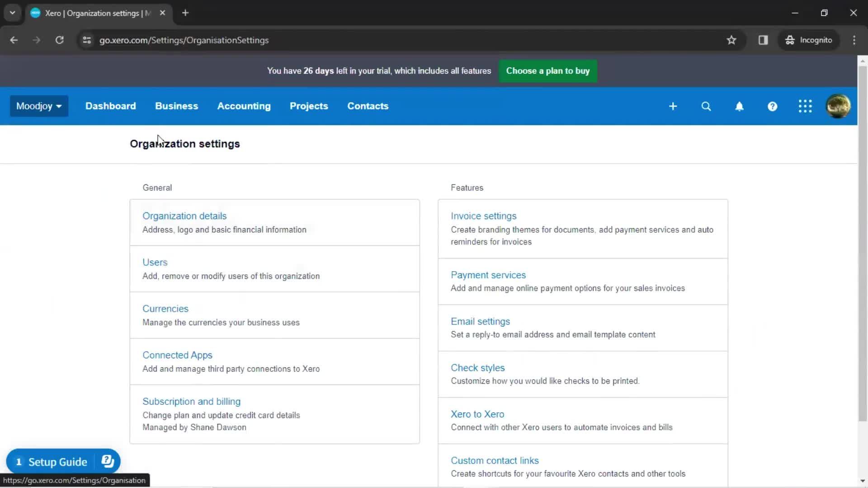Click 'Managed by Shane Dawson' text
Screen dimensions: 868x488
point(194,427)
